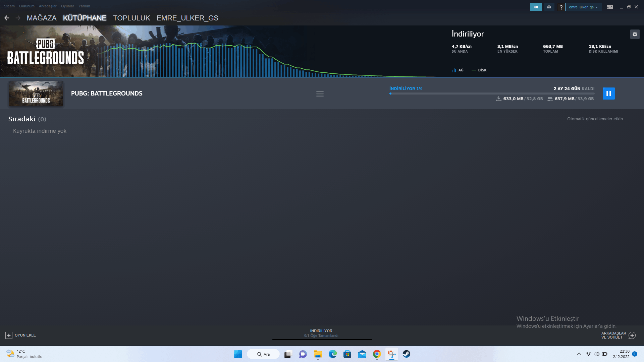Image resolution: width=644 pixels, height=362 pixels.
Task: Click the 663,7 MB total value
Action: [553, 47]
